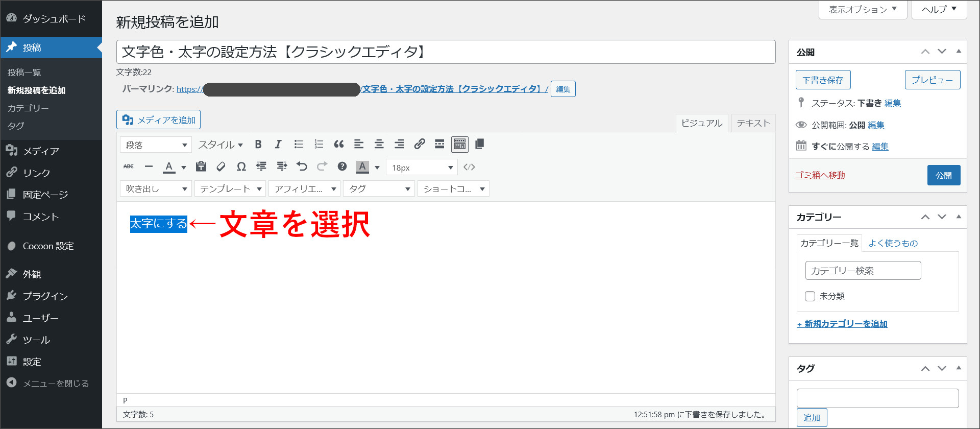The height and width of the screenshot is (429, 980).
Task: Edit the permalink with 編集 button
Action: tap(563, 89)
